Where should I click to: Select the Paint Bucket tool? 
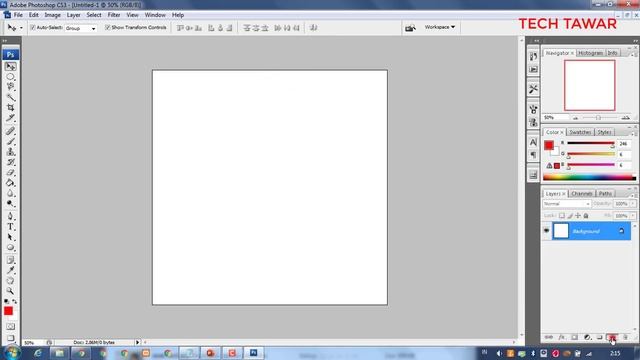click(11, 183)
